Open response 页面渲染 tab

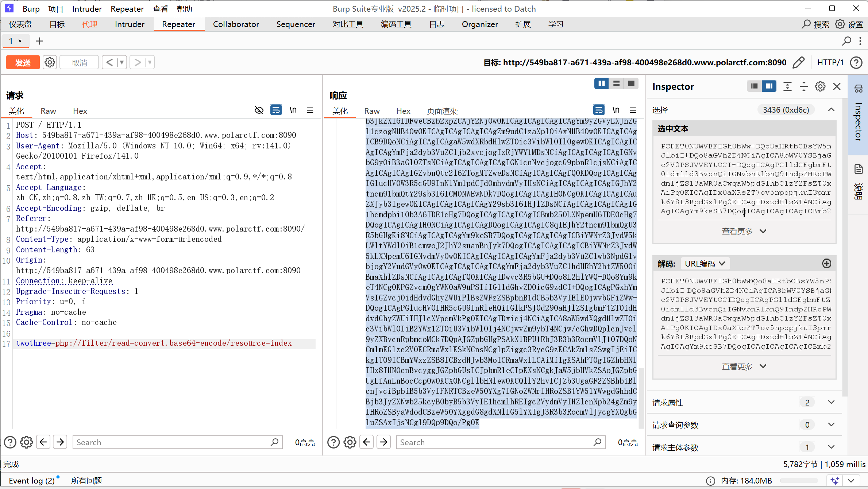(x=442, y=111)
